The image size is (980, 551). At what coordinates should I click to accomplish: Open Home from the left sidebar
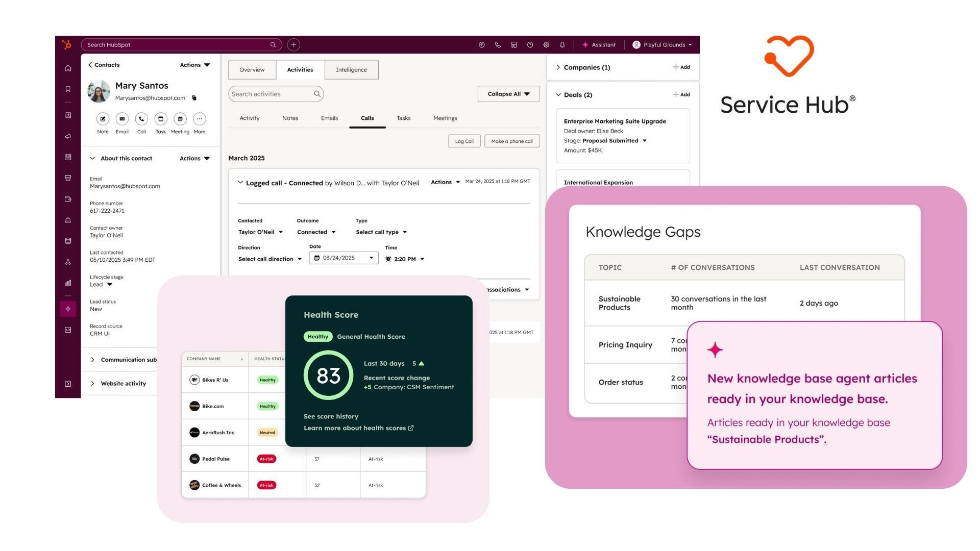pyautogui.click(x=68, y=68)
